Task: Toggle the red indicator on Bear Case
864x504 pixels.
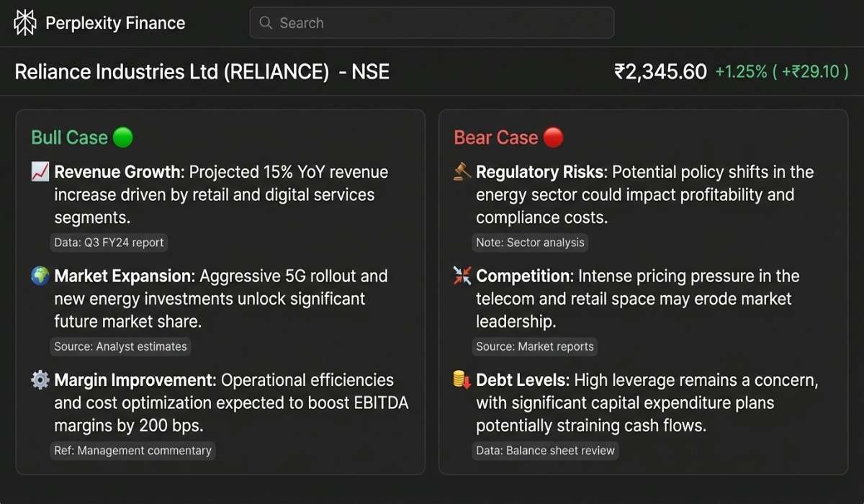Action: (x=552, y=136)
